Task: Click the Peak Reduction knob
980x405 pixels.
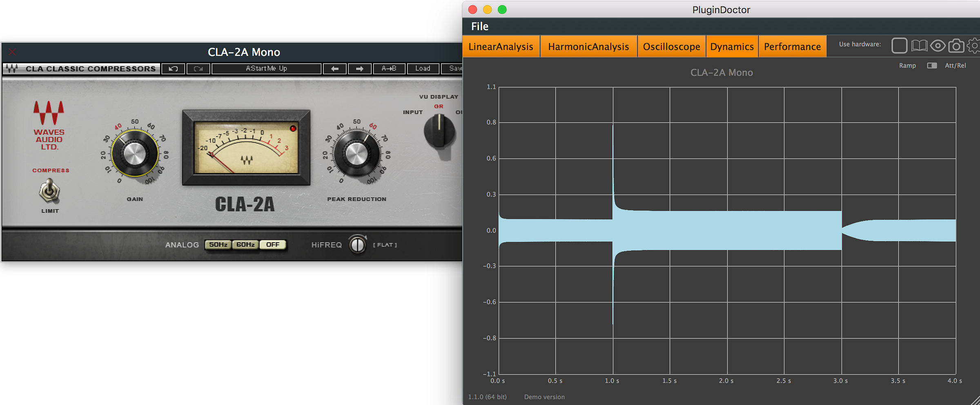Action: pos(356,154)
